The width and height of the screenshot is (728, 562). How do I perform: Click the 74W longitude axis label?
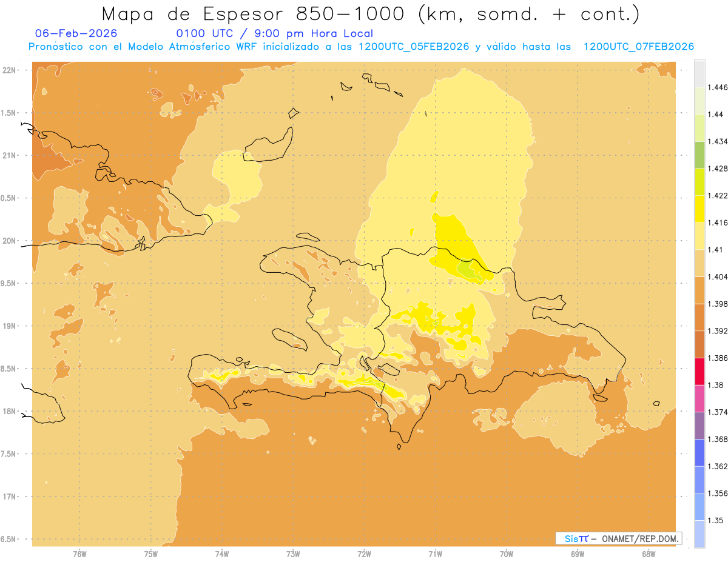[x=222, y=555]
